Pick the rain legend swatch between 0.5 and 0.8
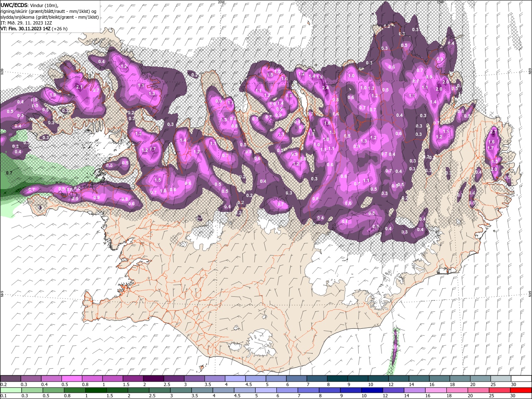This screenshot has height=399, width=532. [53, 390]
